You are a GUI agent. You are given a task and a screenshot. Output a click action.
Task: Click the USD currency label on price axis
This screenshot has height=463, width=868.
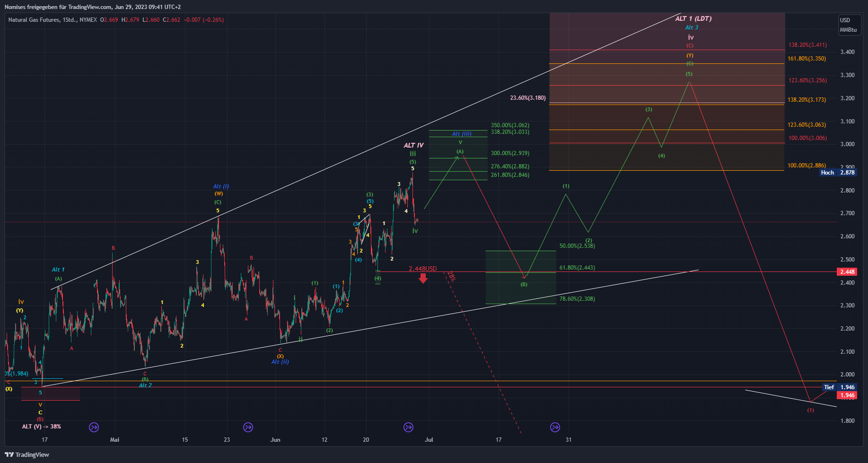[845, 20]
